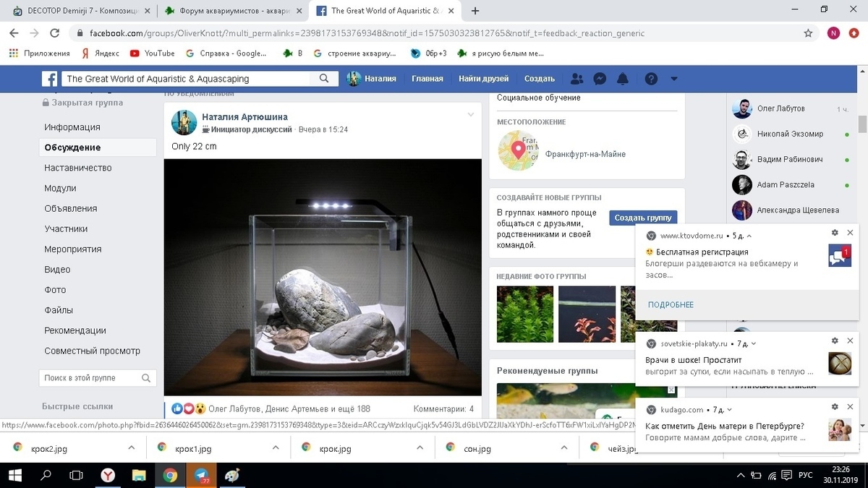Open chat with Олег Лабутов
Screen dimensions: 868x488
tap(780, 108)
